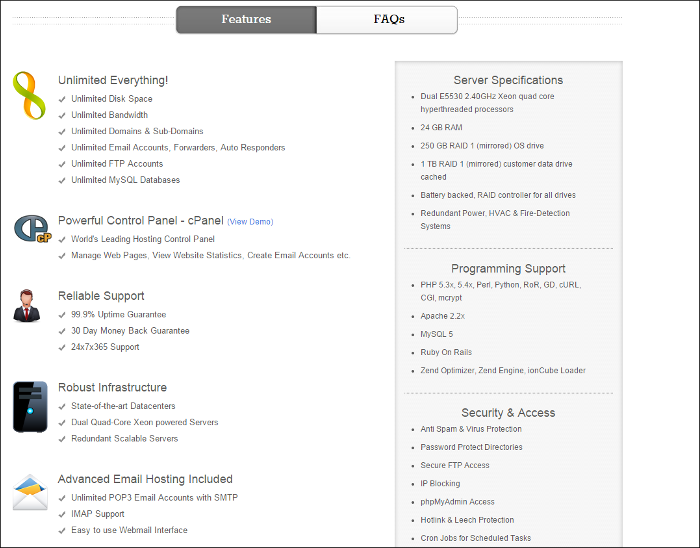The height and width of the screenshot is (548, 700).
Task: Switch to the FAQs tab
Action: coord(388,19)
